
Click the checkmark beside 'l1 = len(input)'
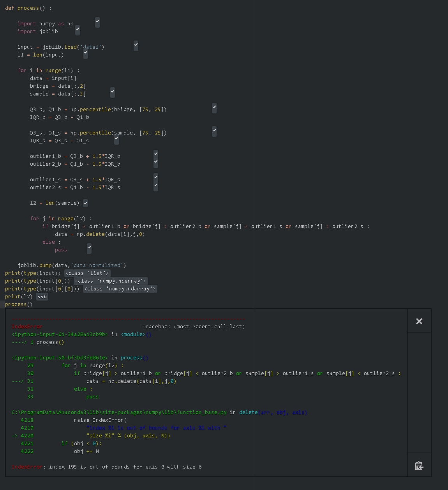coord(86,53)
